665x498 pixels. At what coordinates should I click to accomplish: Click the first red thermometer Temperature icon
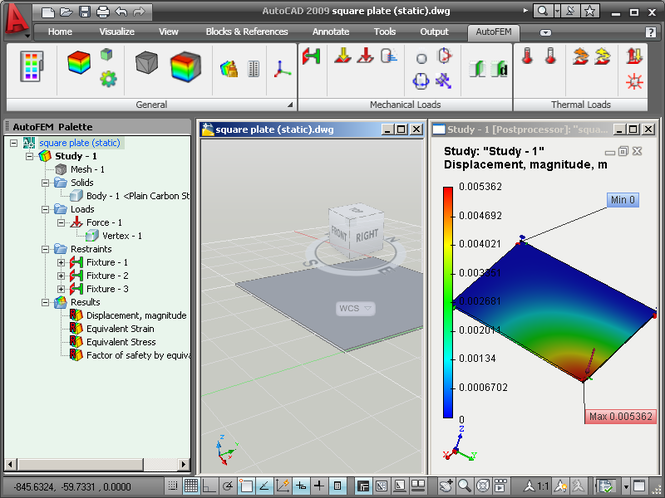pyautogui.click(x=527, y=56)
